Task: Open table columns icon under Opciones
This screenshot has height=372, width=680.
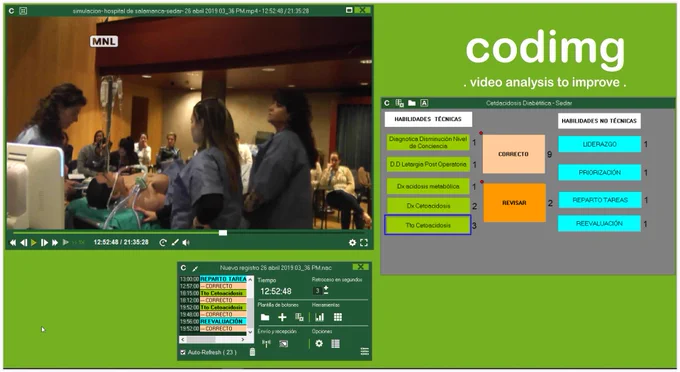Action: pos(336,344)
